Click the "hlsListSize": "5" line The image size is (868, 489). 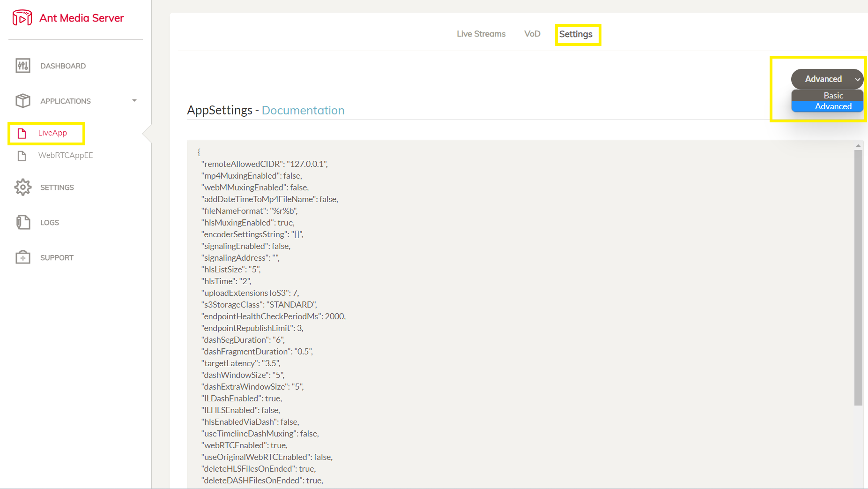coord(230,270)
